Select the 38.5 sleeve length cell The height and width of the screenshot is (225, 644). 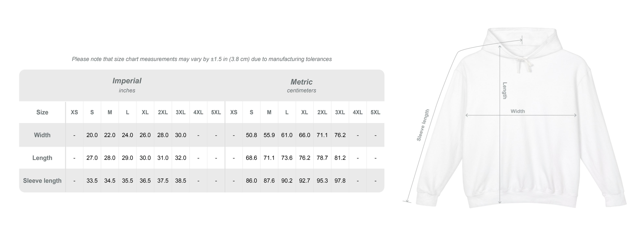point(181,181)
